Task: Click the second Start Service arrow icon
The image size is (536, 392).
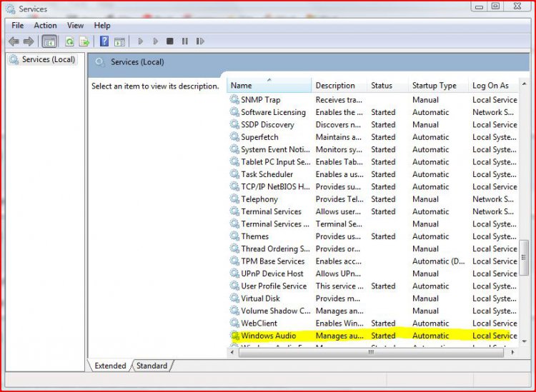Action: click(x=156, y=41)
